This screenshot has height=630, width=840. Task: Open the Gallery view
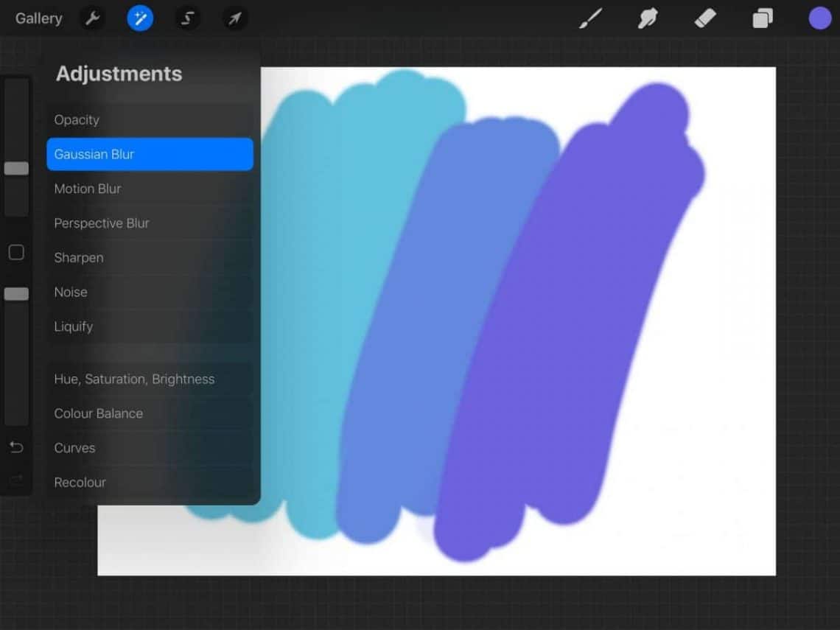38,18
